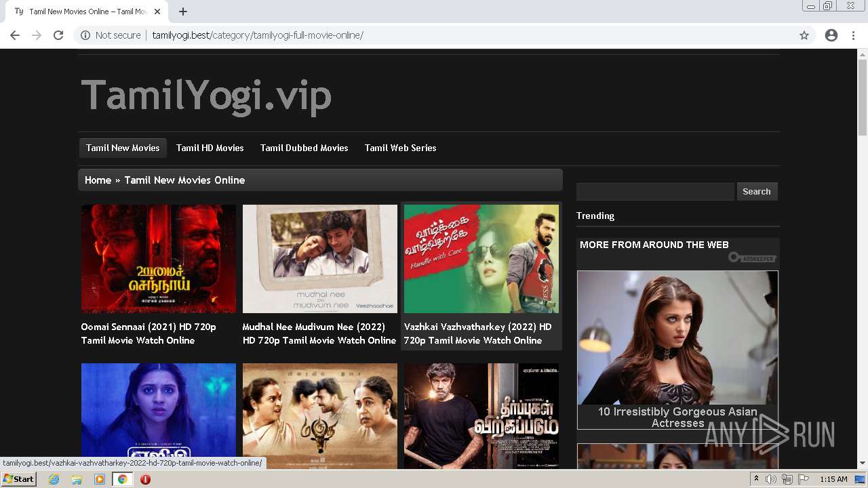868x488 pixels.
Task: Open the movie poster with bull skull
Action: click(x=320, y=416)
